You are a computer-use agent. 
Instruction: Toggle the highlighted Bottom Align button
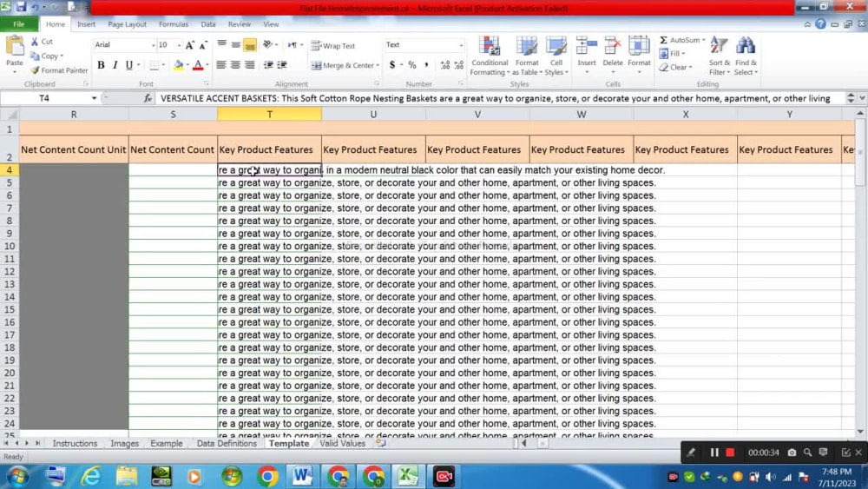click(x=250, y=45)
